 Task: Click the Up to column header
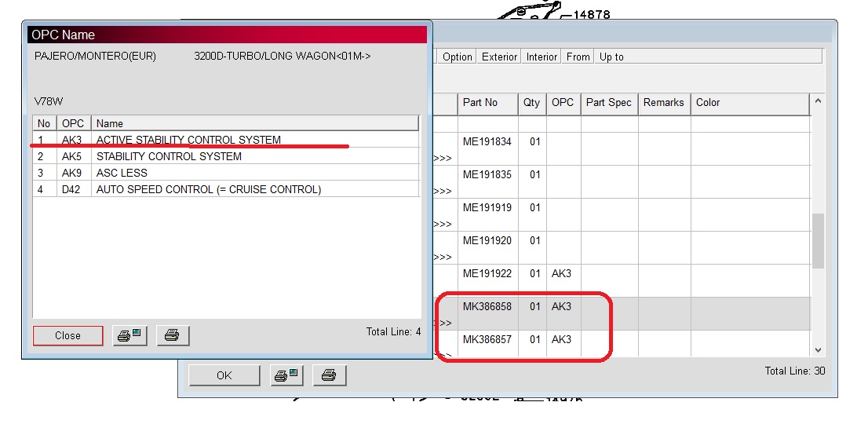(611, 57)
